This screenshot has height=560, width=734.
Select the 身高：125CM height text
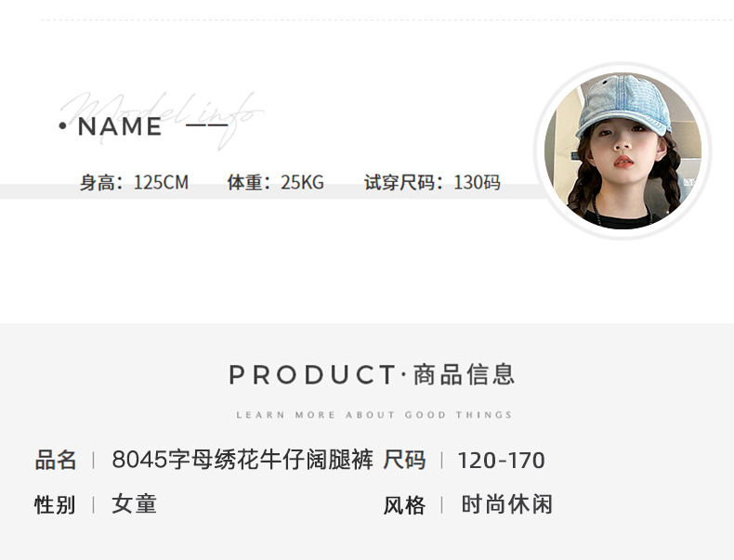[x=135, y=182]
